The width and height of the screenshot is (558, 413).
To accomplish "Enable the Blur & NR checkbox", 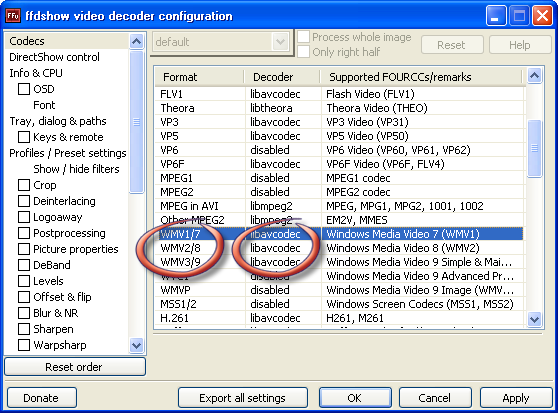I will click(x=24, y=313).
